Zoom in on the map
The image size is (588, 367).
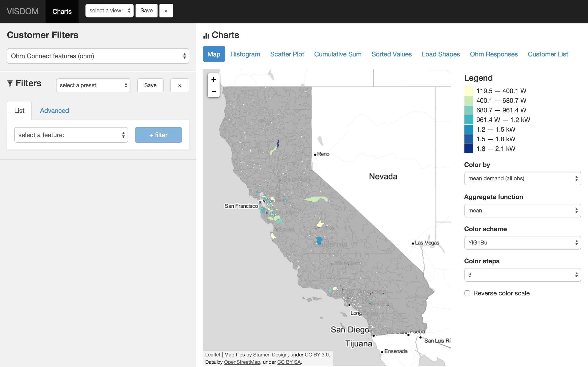coord(213,80)
